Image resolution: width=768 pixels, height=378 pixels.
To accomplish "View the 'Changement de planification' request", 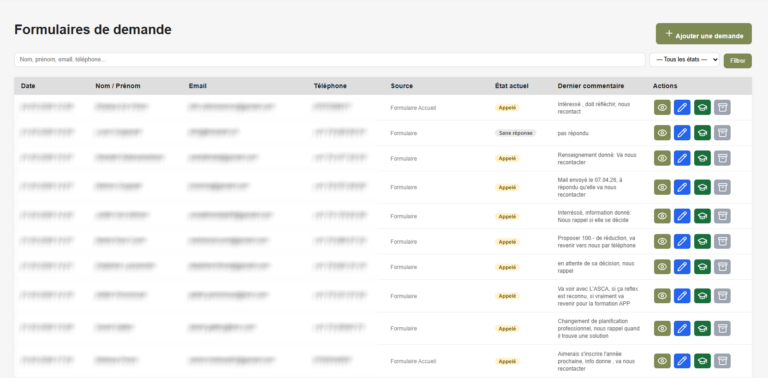I will pos(662,329).
